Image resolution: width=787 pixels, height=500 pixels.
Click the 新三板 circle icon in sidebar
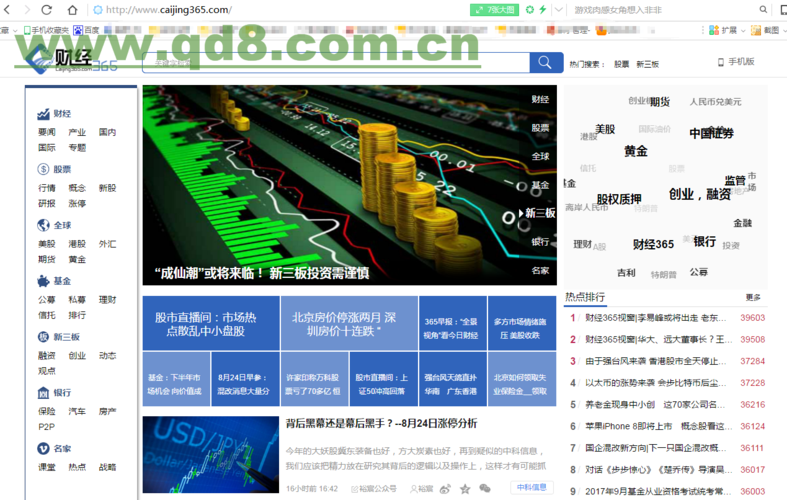(x=43, y=337)
